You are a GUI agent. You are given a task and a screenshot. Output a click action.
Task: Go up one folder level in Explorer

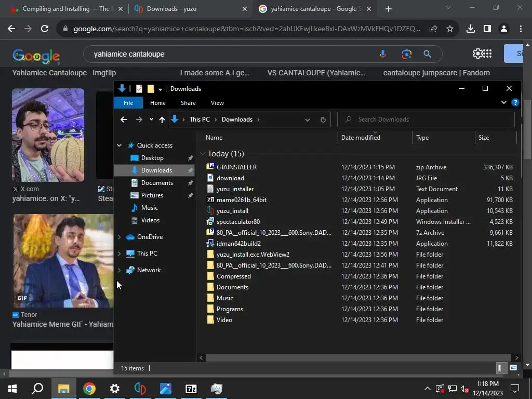click(x=162, y=119)
